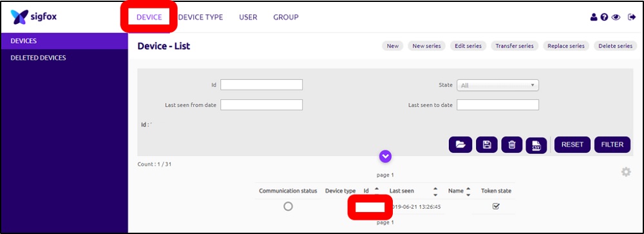Focus the Id input field
644x234 pixels.
point(261,84)
